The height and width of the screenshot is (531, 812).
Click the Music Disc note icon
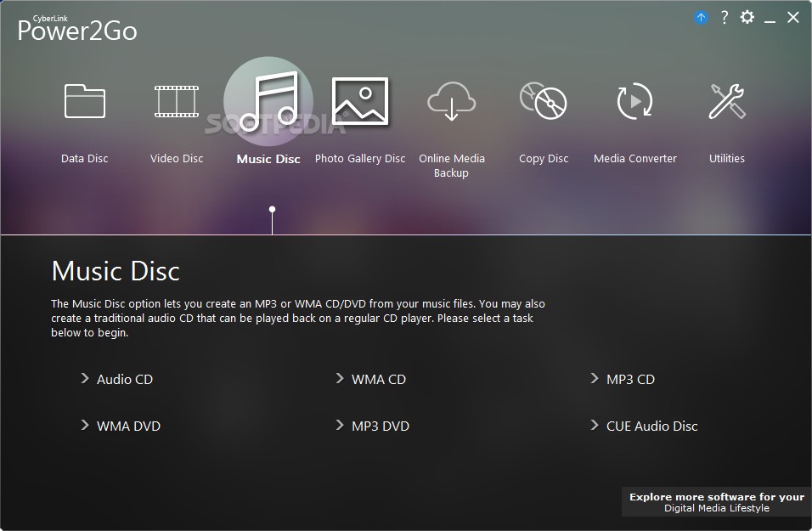[x=268, y=102]
